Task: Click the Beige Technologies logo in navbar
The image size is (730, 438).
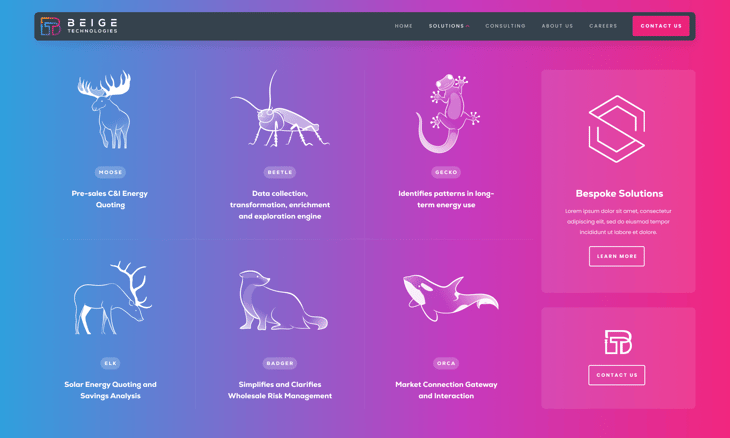Action: tap(79, 26)
